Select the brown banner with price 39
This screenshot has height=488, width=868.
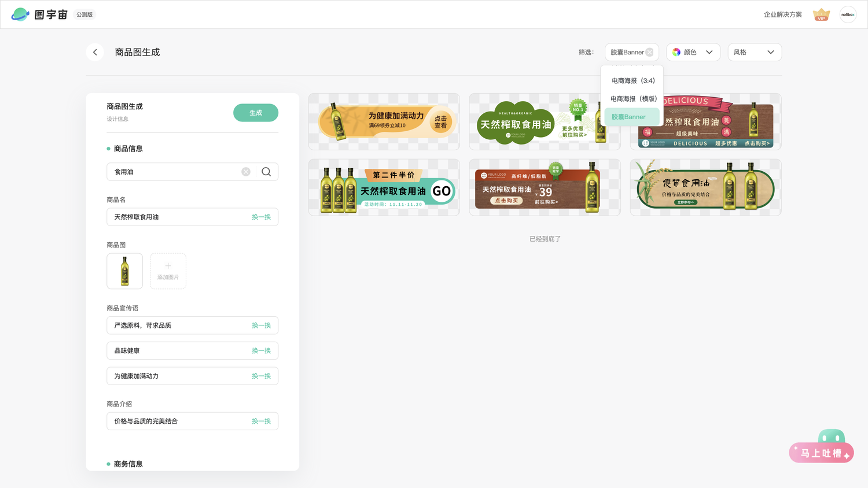click(545, 187)
